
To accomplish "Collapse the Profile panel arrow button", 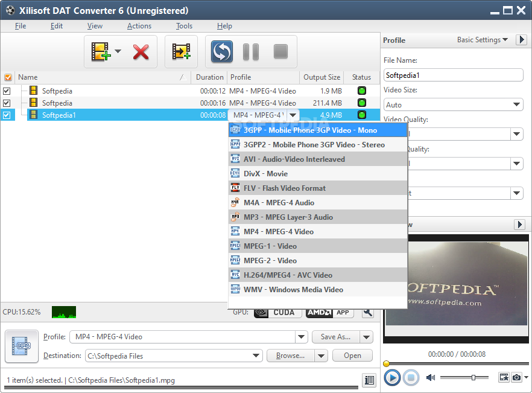I will [x=522, y=40].
